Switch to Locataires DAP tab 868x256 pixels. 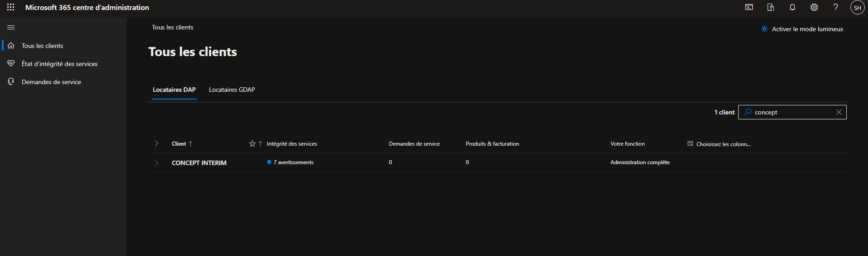(x=174, y=90)
